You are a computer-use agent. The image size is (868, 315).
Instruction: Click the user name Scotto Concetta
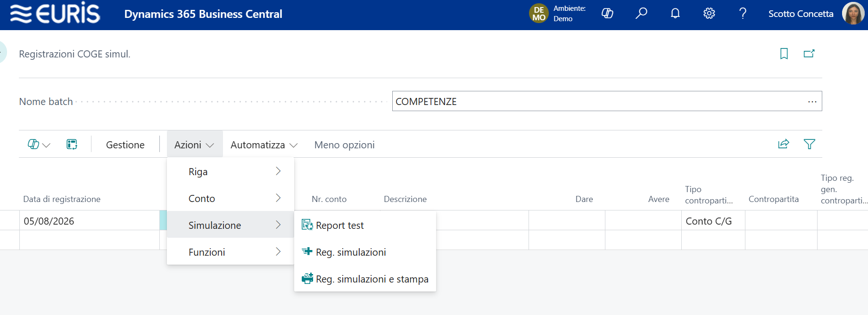(x=801, y=14)
